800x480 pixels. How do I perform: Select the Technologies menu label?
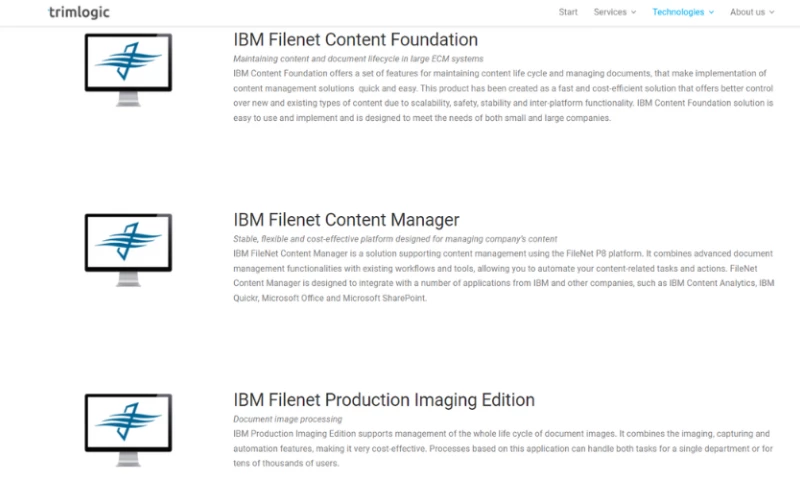pos(678,12)
